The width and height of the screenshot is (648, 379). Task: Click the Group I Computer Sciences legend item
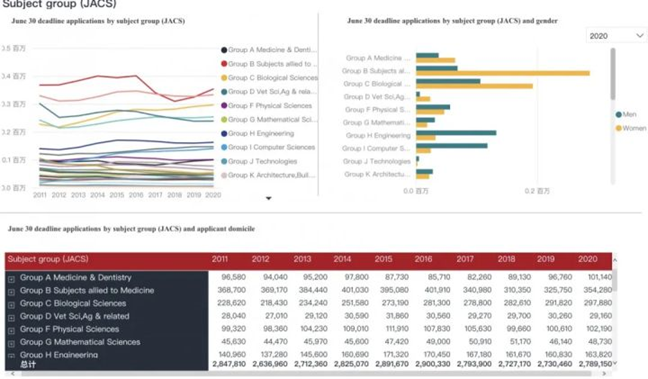[x=268, y=147]
